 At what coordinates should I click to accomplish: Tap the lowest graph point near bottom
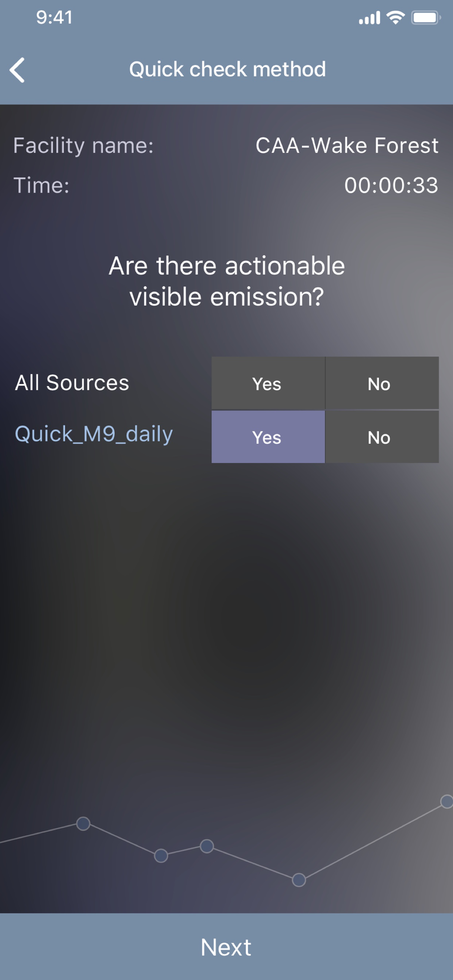coord(299,880)
